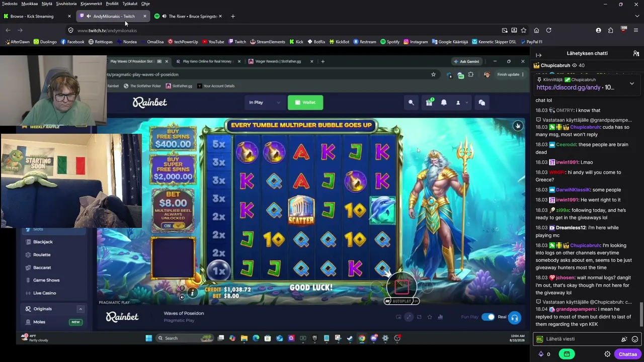
Task: Open the Työkalut menu
Action: (130, 4)
